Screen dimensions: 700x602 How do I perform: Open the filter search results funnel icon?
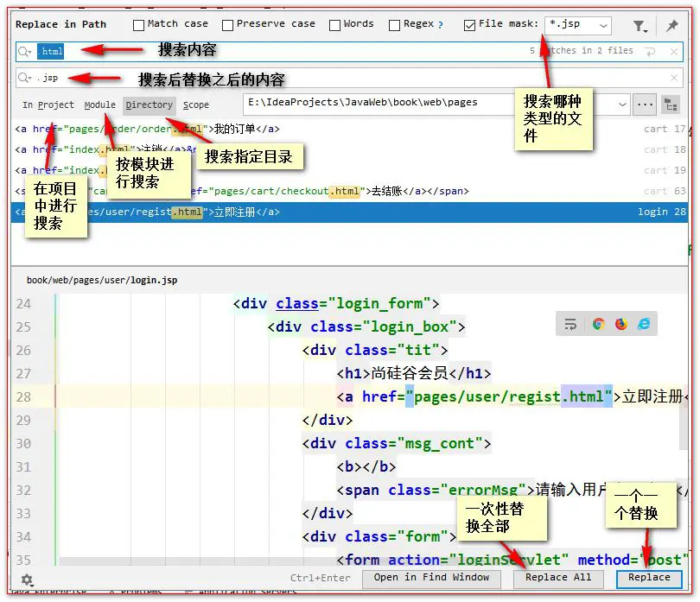pyautogui.click(x=640, y=27)
